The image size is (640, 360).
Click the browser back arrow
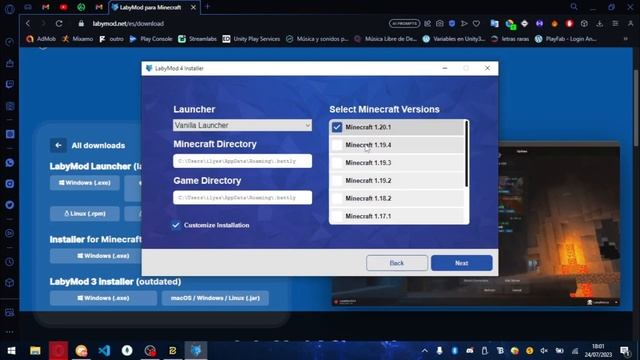click(x=28, y=24)
